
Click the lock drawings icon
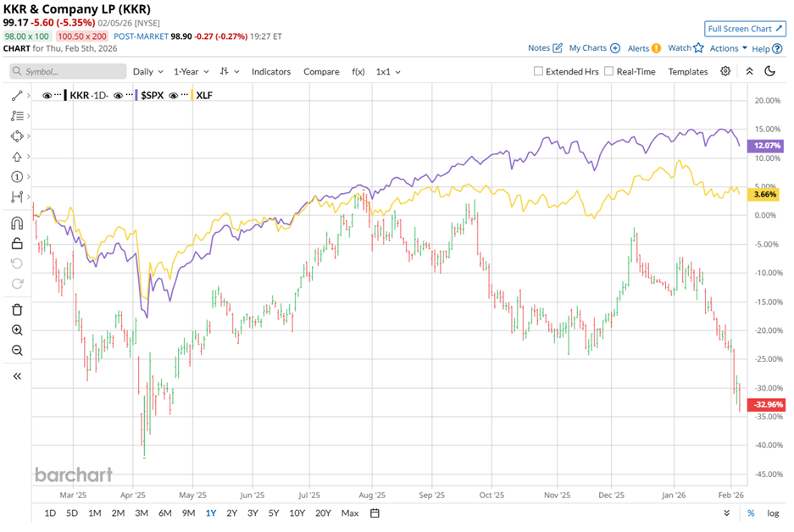tap(17, 243)
